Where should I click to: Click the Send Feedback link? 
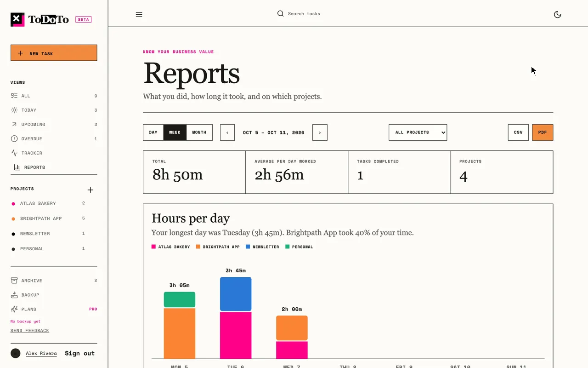30,330
